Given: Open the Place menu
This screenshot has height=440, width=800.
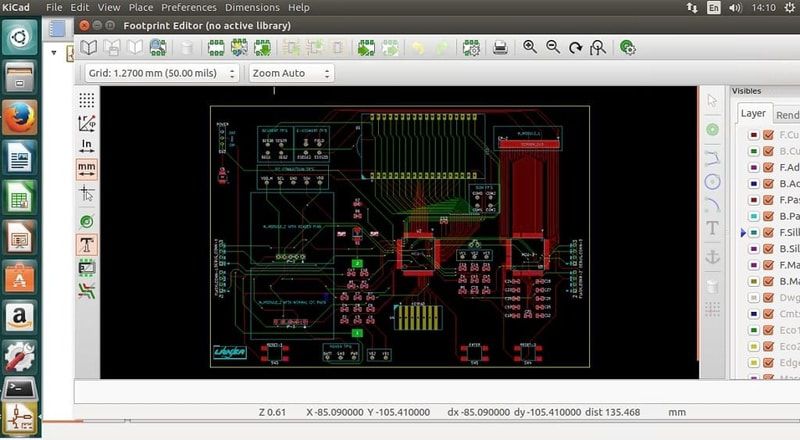Looking at the screenshot, I should pyautogui.click(x=141, y=8).
